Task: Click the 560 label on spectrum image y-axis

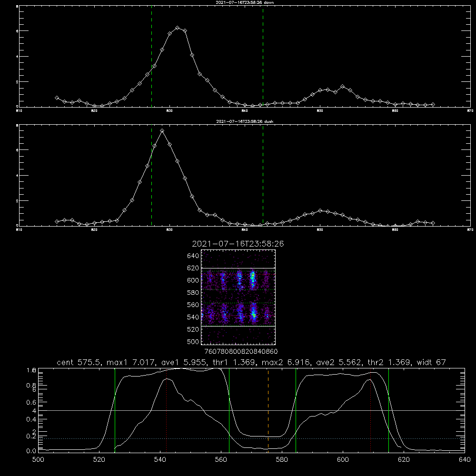Action: 193,305
